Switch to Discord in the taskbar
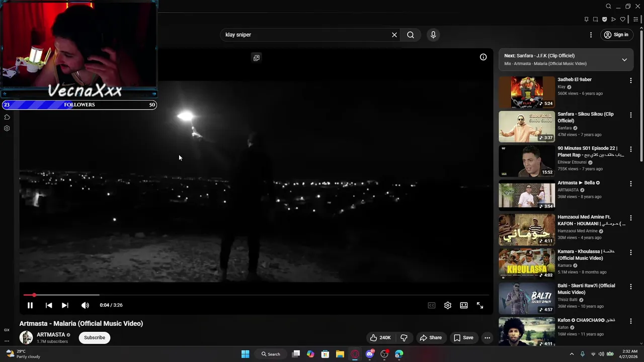The width and height of the screenshot is (644, 362). [x=370, y=354]
